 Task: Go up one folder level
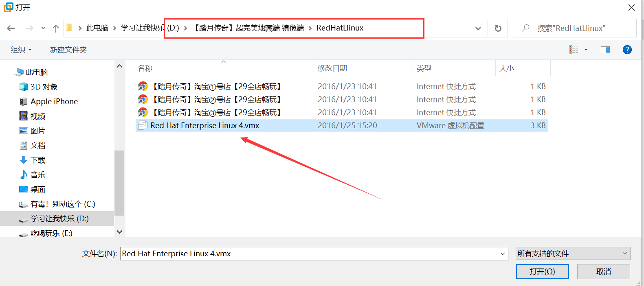click(56, 28)
